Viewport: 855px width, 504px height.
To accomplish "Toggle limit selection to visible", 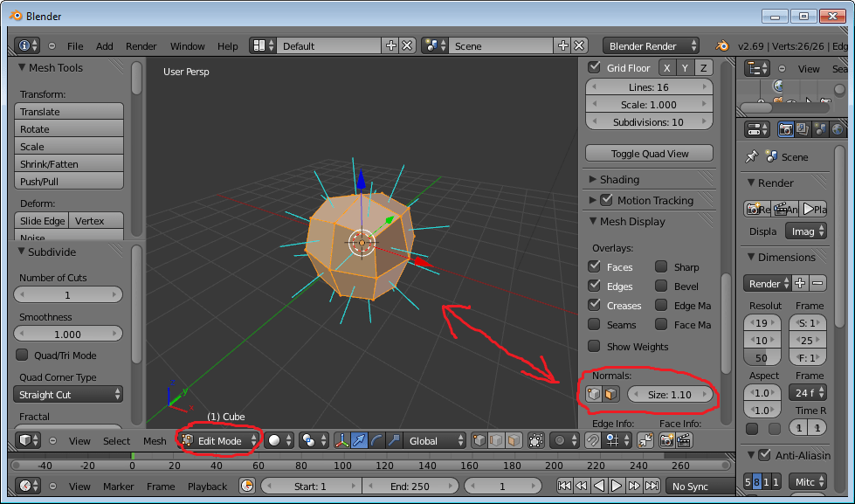I will [x=536, y=441].
